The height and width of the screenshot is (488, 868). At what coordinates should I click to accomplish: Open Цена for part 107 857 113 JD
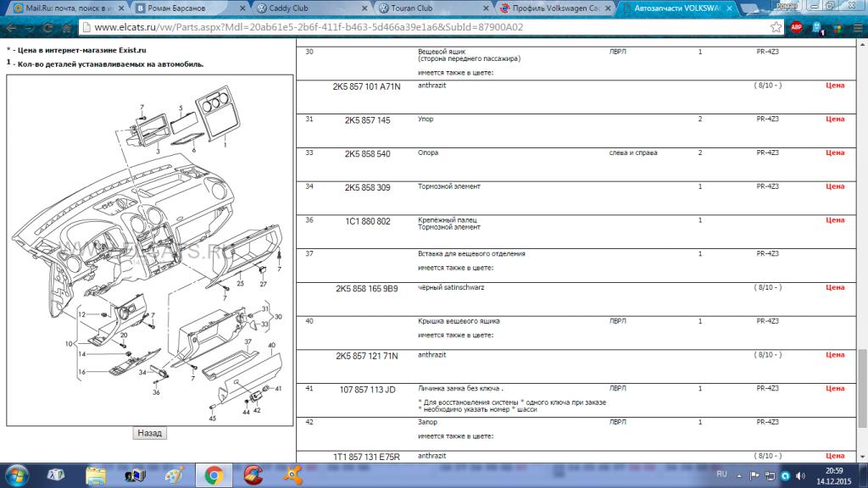click(835, 389)
